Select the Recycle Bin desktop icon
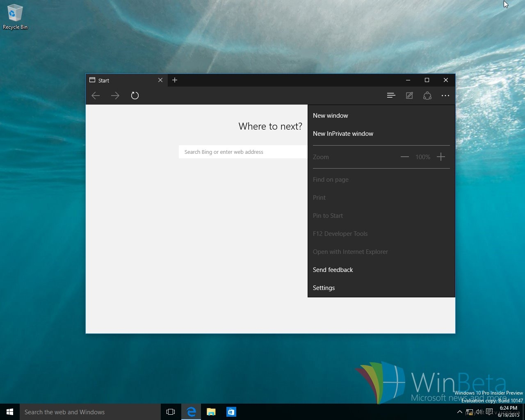 [15, 17]
